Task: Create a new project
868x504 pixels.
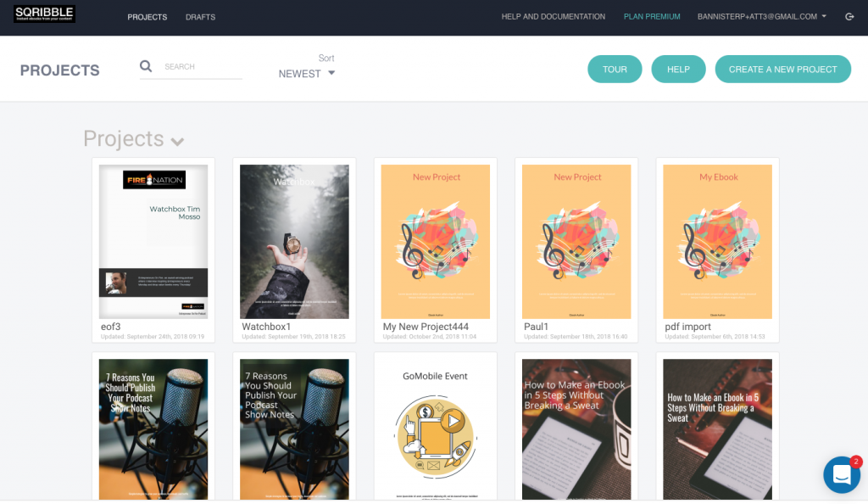Action: pos(782,70)
